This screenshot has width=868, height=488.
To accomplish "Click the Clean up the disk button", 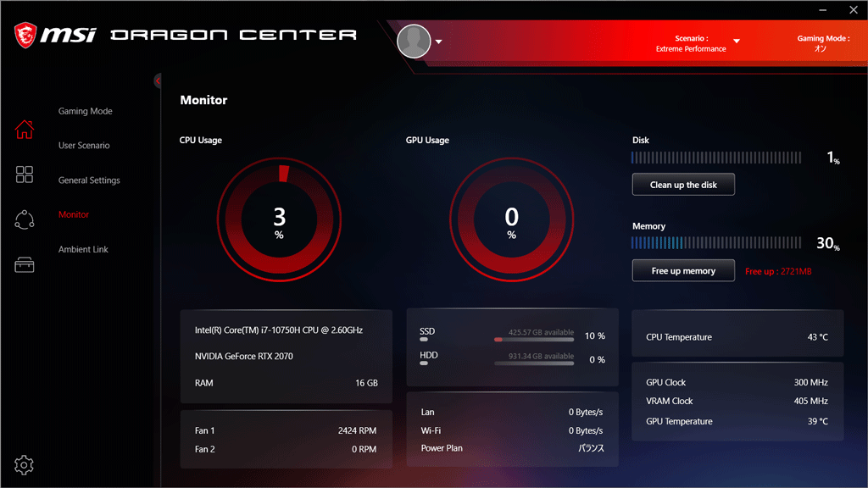I will pos(684,185).
